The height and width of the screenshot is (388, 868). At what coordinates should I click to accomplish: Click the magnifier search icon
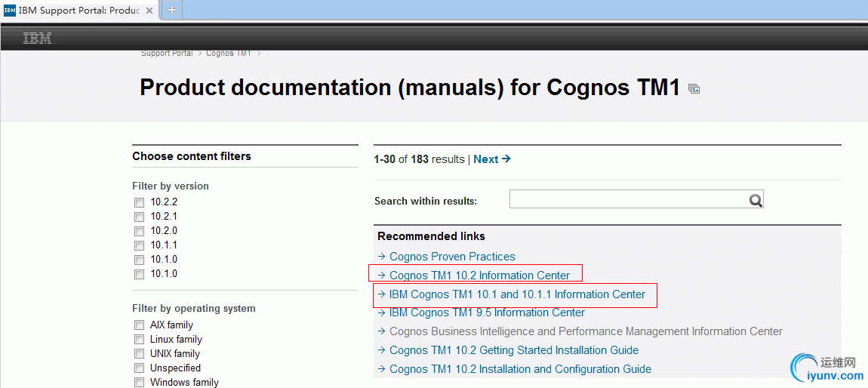coord(755,200)
